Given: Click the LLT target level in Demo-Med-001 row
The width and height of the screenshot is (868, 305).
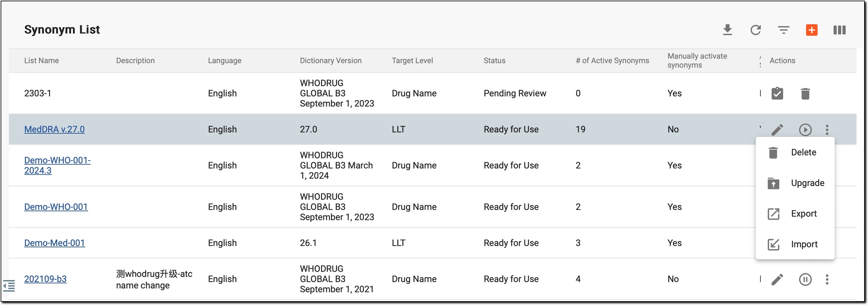Looking at the screenshot, I should [398, 243].
